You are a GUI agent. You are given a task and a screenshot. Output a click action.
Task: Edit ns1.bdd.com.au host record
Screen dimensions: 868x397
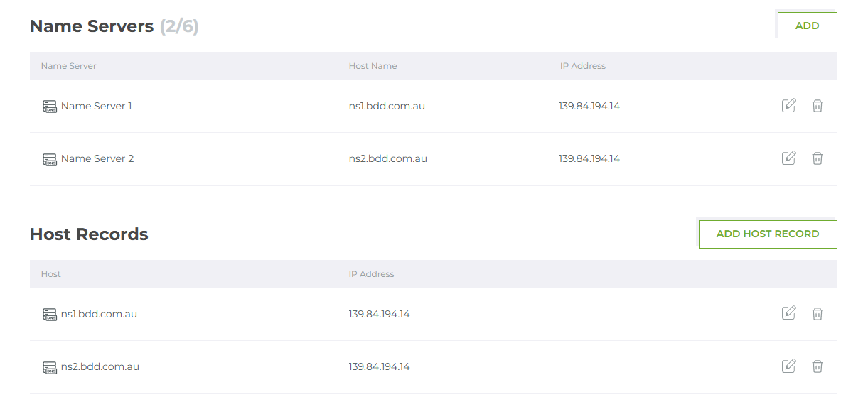(788, 313)
